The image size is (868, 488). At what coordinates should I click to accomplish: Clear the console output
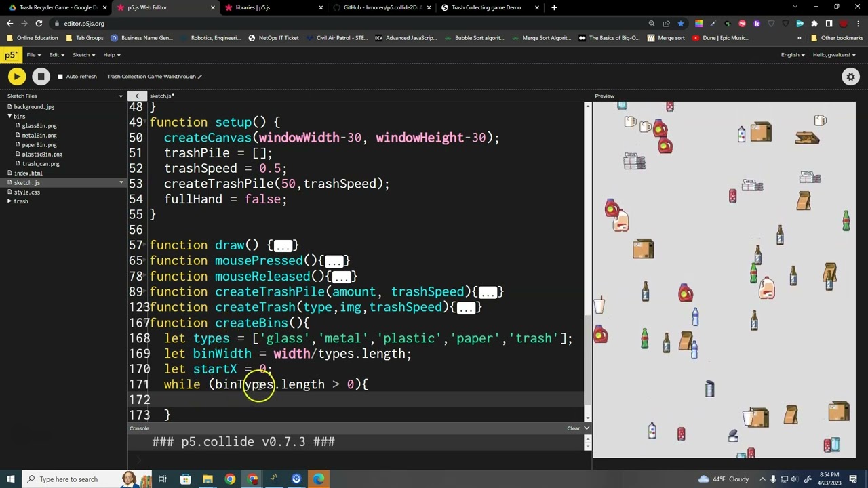573,428
